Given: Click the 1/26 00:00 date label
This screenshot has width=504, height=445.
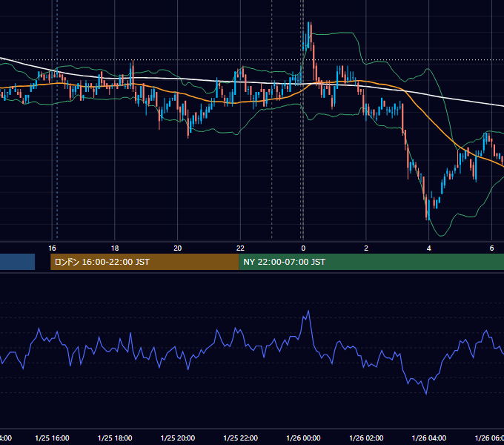Looking at the screenshot, I should click(303, 438).
